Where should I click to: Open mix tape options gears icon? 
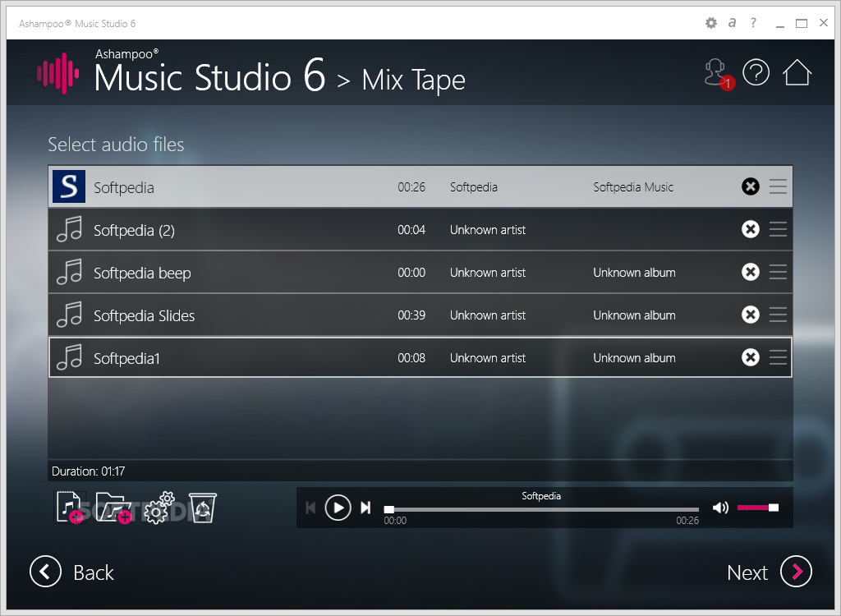pyautogui.click(x=159, y=508)
